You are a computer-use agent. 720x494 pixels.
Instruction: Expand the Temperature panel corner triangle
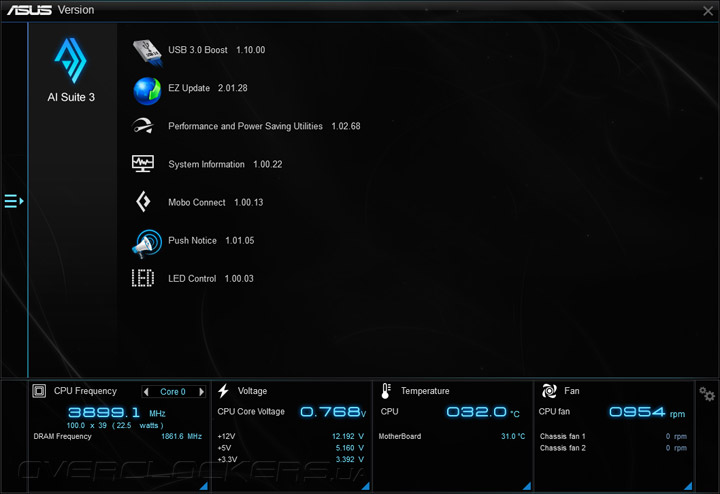527,486
